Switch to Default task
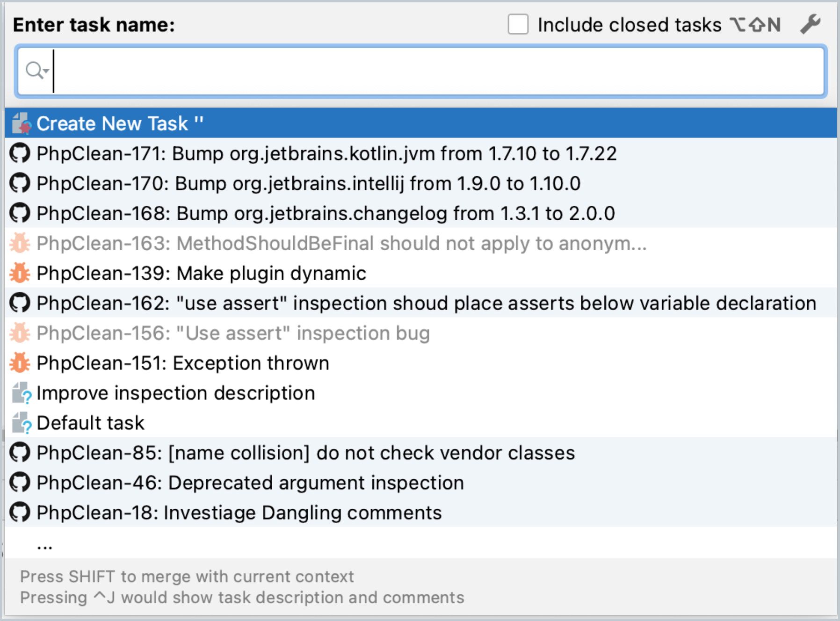This screenshot has height=621, width=840. [421, 423]
